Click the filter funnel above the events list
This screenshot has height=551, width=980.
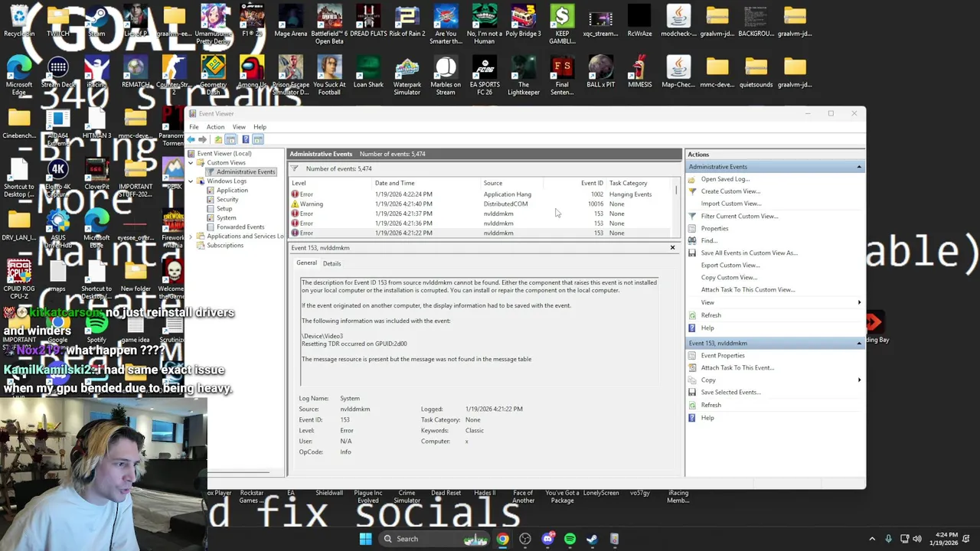click(295, 168)
